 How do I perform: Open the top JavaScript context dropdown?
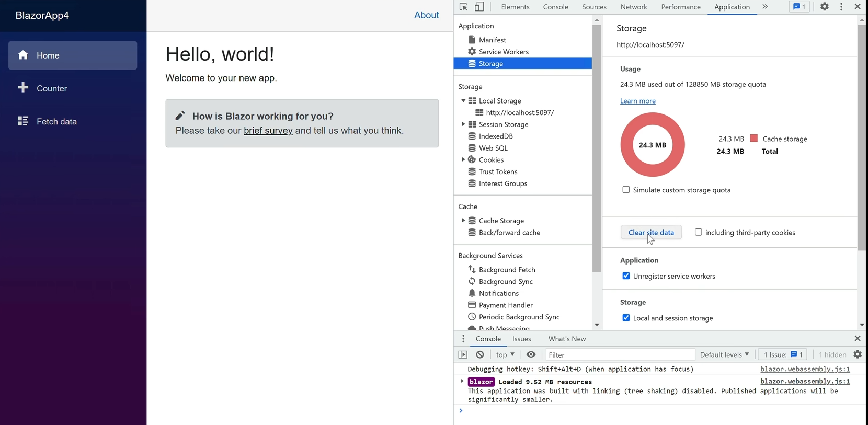click(505, 354)
